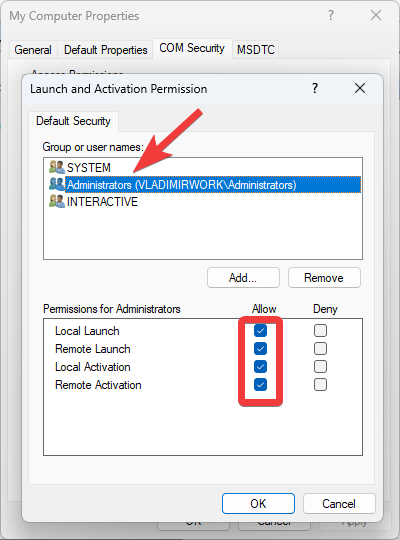This screenshot has height=540, width=400.
Task: Click the Add... button
Action: [243, 278]
